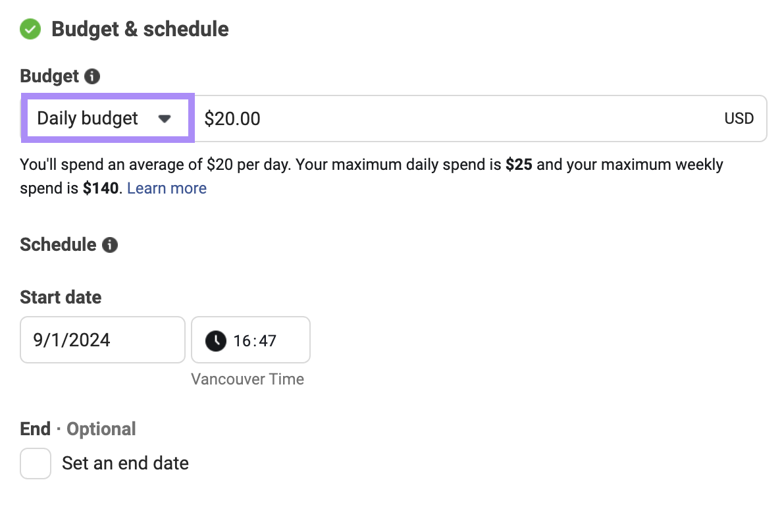Click the Budget & schedule heading
The image size is (782, 532).
pos(140,29)
